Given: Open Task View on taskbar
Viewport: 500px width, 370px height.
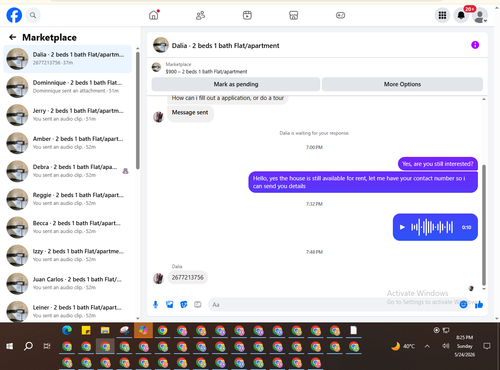Looking at the screenshot, I should click(x=47, y=346).
